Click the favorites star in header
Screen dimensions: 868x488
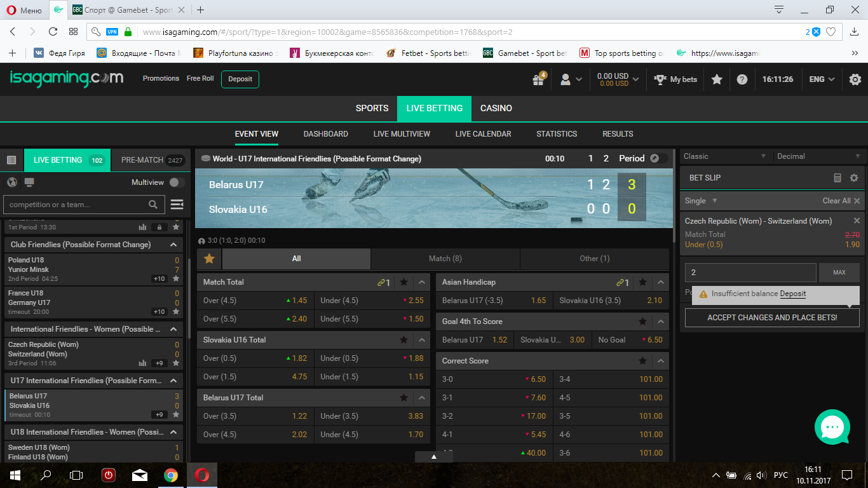pos(717,79)
